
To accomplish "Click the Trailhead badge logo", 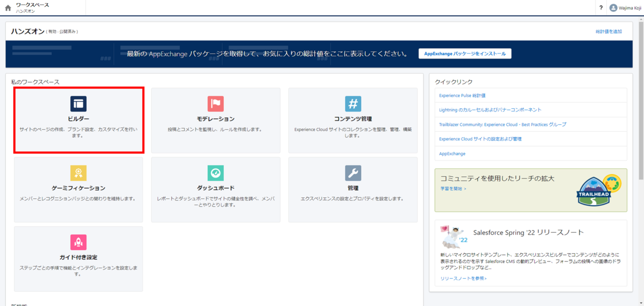I will click(x=599, y=191).
